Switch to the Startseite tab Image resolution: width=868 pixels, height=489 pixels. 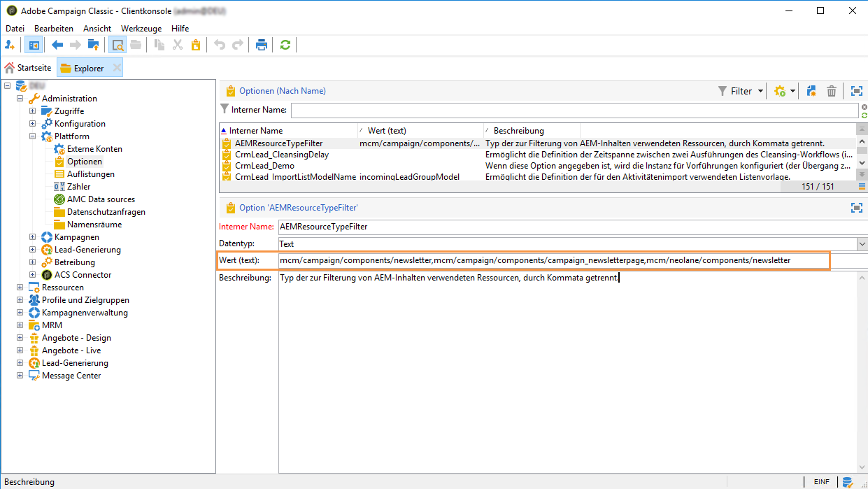click(28, 68)
